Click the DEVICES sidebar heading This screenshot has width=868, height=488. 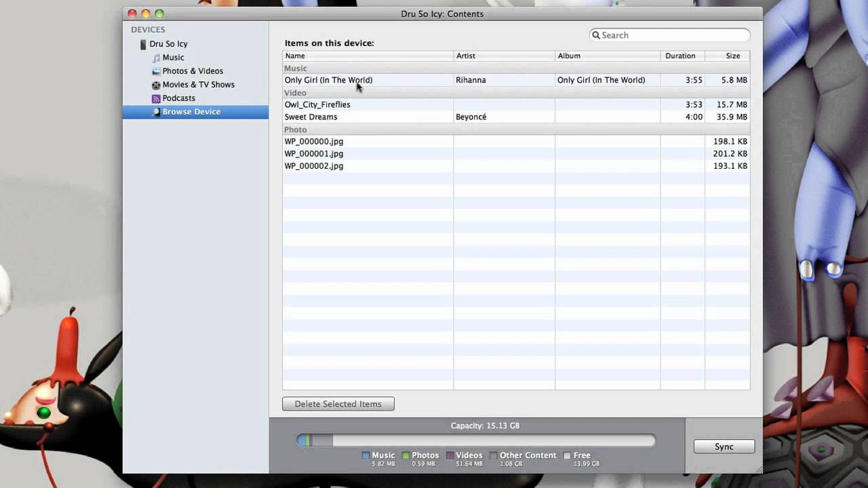[x=148, y=30]
